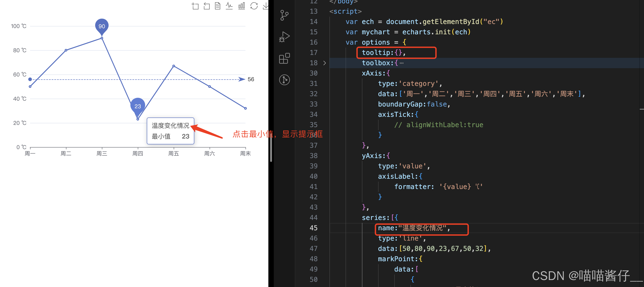Click axisTick:{ on line 34

pyautogui.click(x=398, y=115)
